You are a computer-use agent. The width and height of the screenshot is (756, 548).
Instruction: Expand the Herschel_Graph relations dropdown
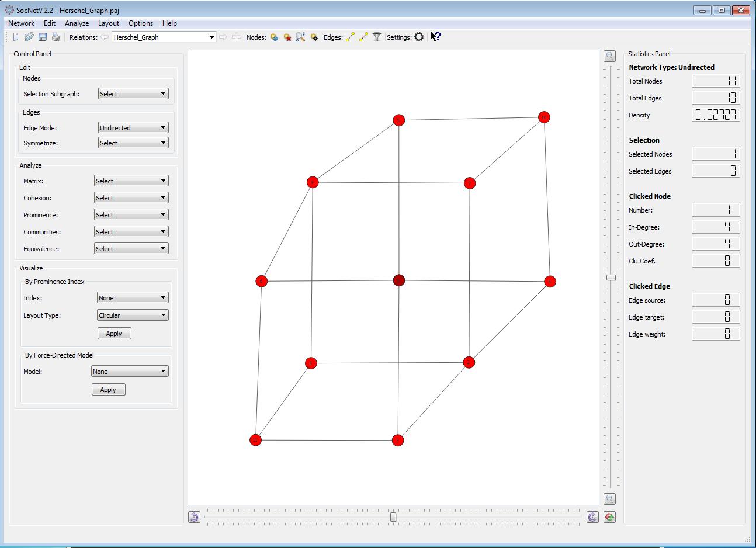point(164,37)
